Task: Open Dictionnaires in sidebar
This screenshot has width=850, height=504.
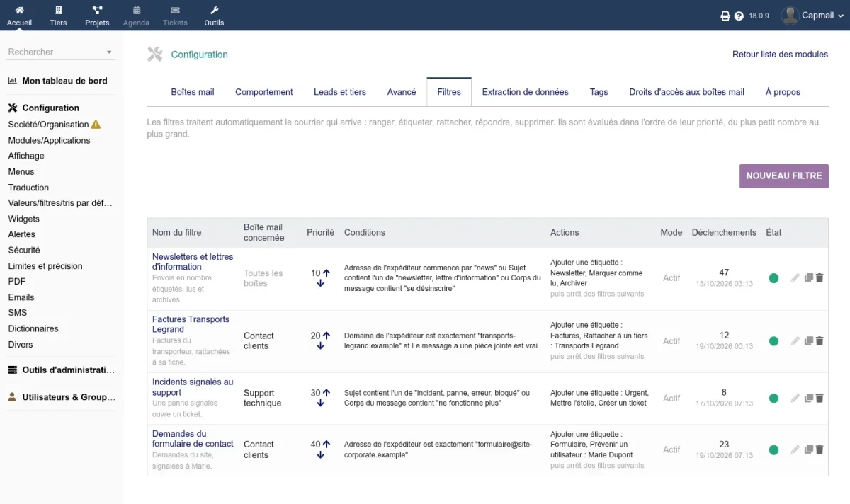Action: 33,328
